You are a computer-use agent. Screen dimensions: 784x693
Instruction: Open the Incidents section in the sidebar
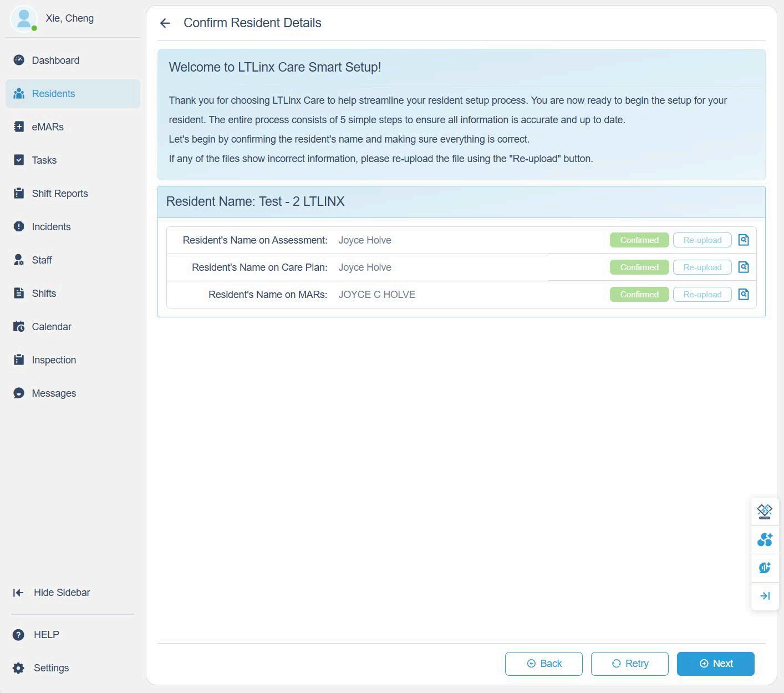pyautogui.click(x=51, y=227)
